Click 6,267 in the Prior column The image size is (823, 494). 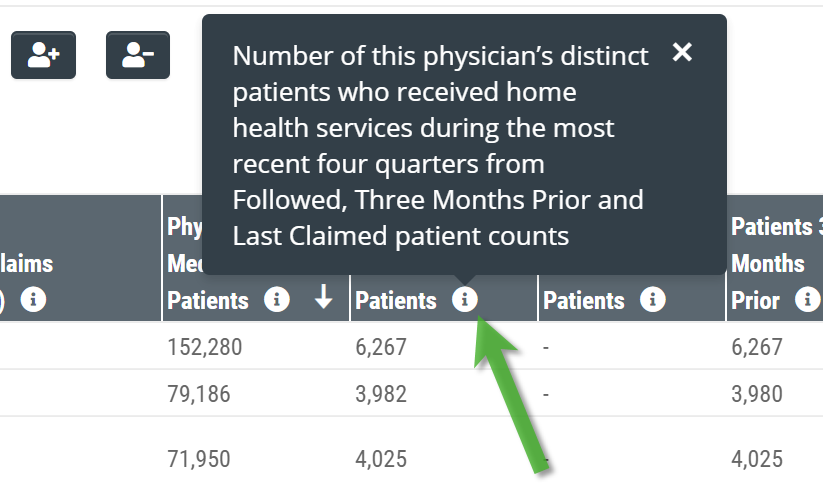click(x=757, y=346)
